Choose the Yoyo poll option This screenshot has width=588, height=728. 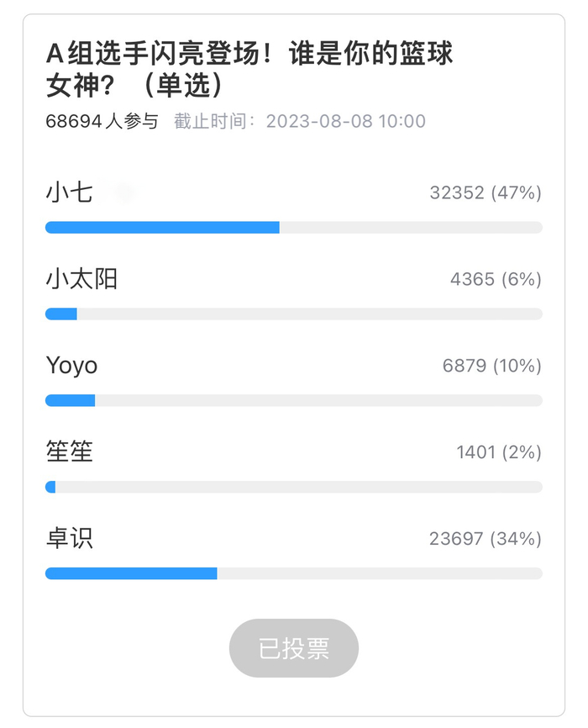click(x=71, y=366)
